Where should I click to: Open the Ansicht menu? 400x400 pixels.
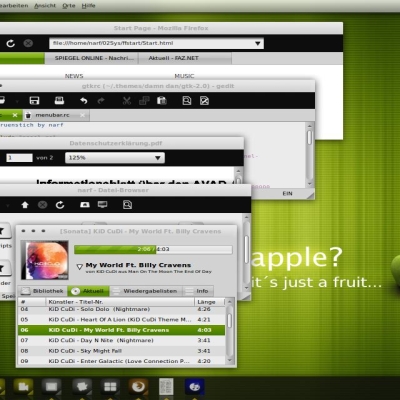(45, 6)
